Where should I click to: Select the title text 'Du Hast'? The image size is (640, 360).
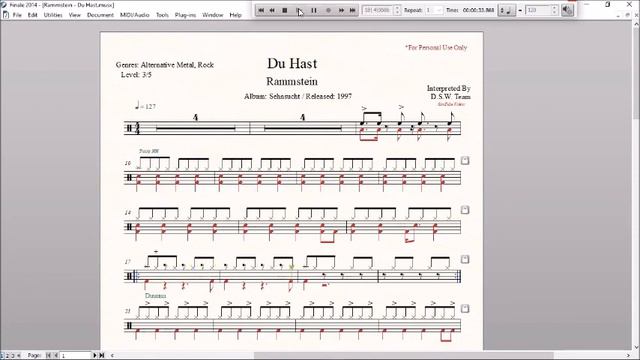[x=292, y=63]
